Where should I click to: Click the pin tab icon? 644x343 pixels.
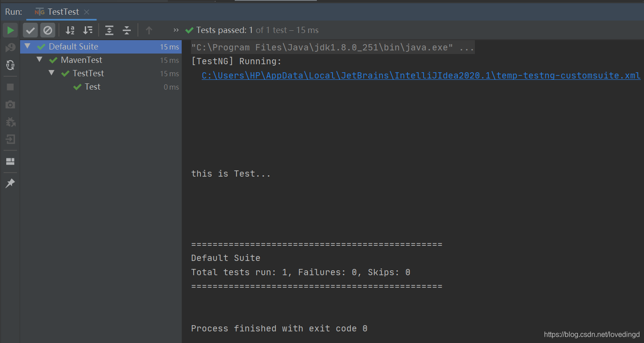[10, 183]
